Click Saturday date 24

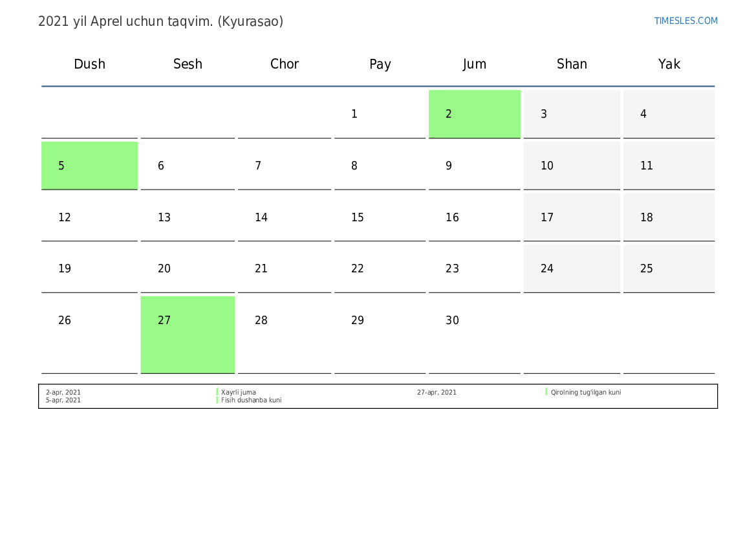(x=572, y=268)
